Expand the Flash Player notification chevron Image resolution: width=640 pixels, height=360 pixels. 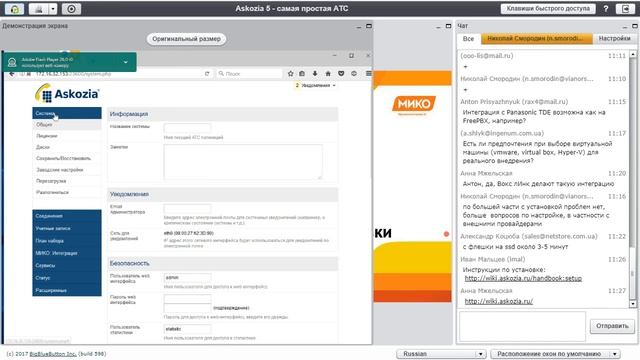point(126,62)
